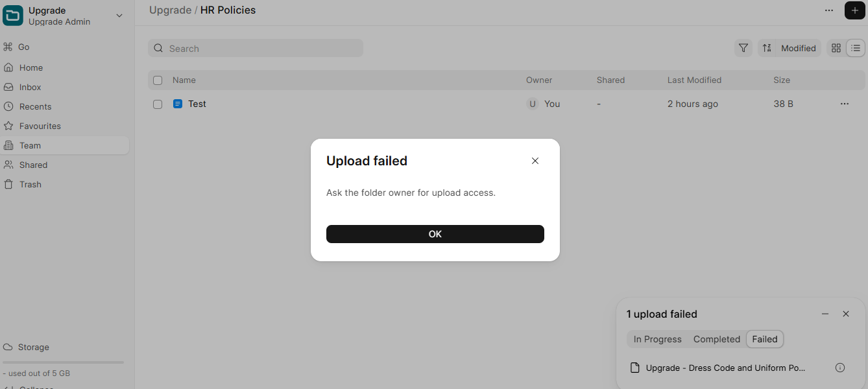868x389 pixels.
Task: Click the Storage cloud icon
Action: (8, 347)
